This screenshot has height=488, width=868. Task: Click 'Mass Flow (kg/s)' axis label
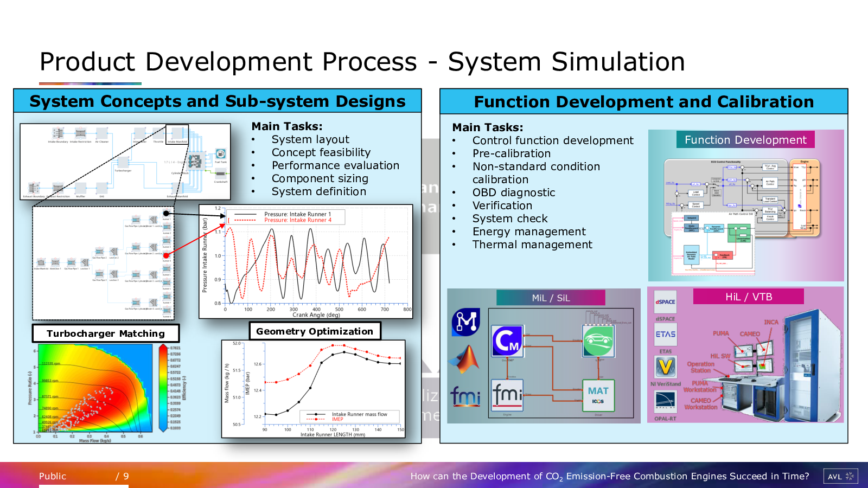tap(95, 440)
